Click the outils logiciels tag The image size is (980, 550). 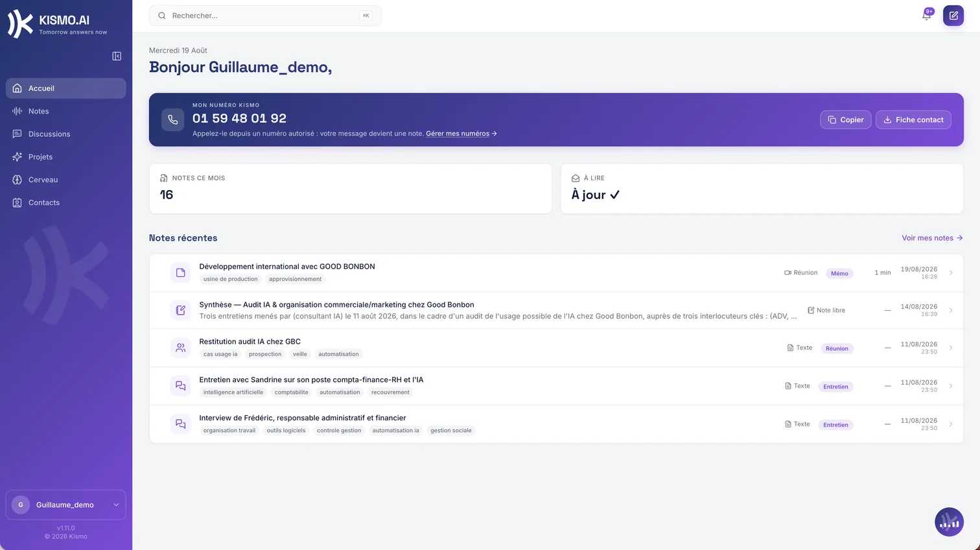pyautogui.click(x=286, y=431)
